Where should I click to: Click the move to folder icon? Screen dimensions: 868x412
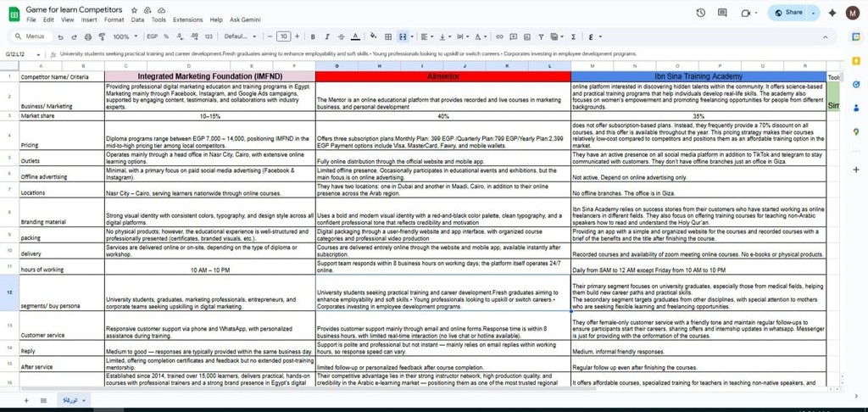pyautogui.click(x=147, y=10)
